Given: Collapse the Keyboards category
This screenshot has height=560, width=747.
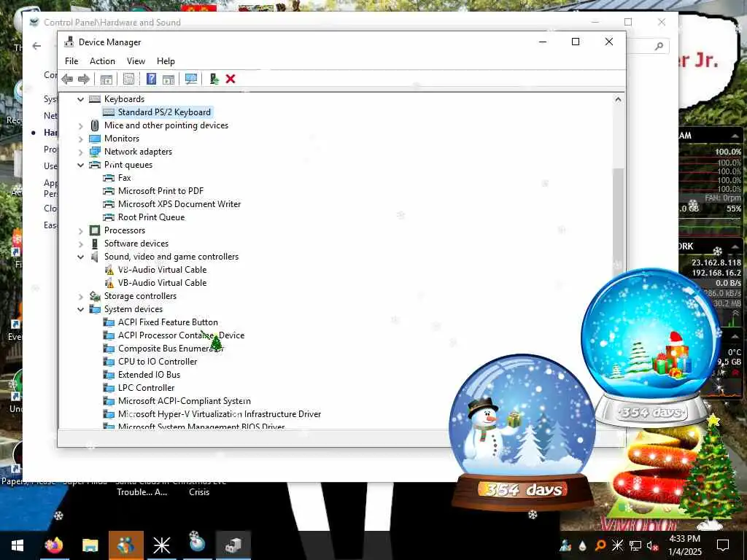Looking at the screenshot, I should [x=80, y=99].
